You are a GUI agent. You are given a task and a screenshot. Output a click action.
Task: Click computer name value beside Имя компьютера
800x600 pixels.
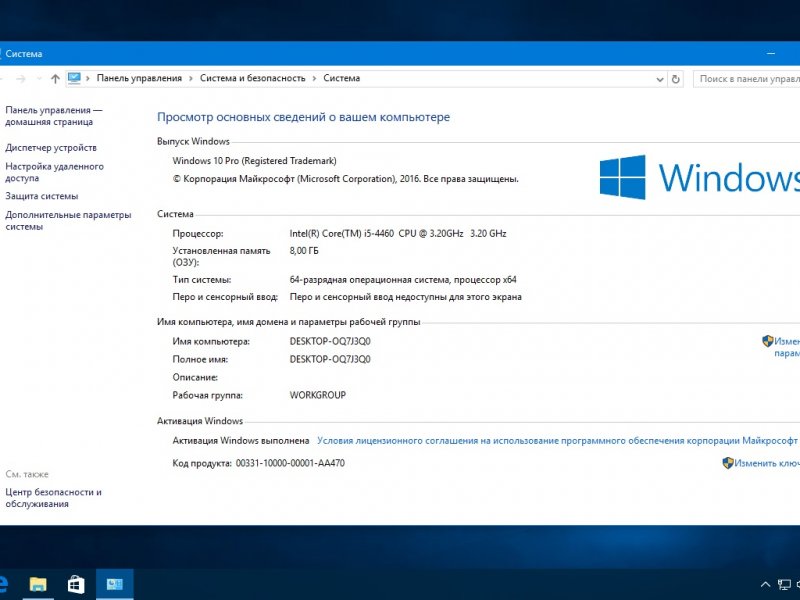pyautogui.click(x=330, y=341)
